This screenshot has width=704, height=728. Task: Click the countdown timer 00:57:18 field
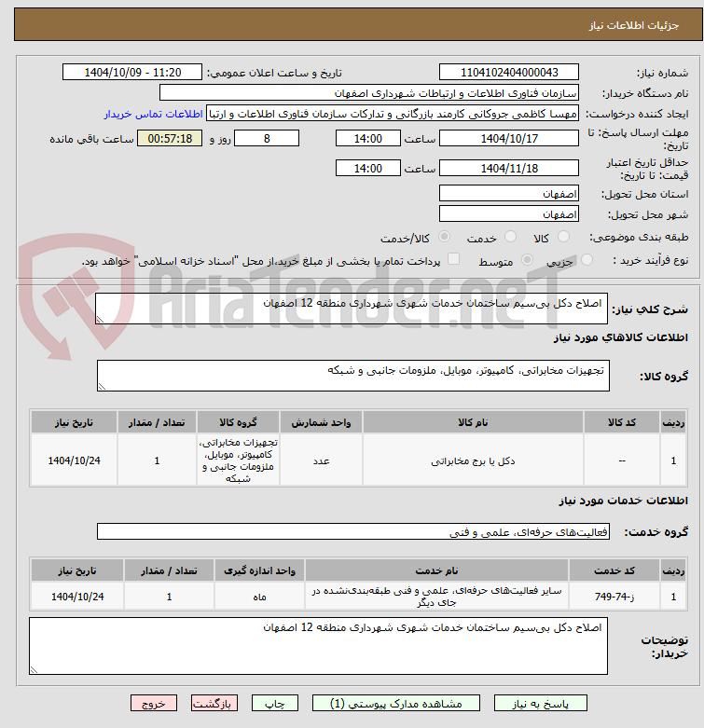pyautogui.click(x=170, y=138)
